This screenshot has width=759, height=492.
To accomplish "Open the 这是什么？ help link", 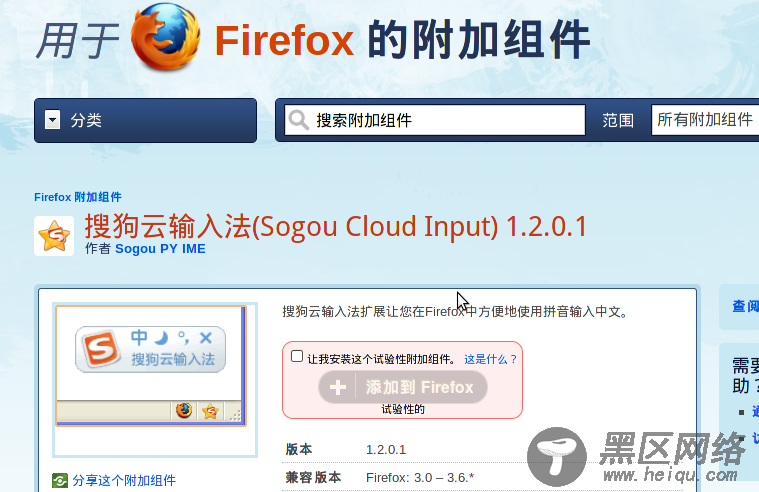I will 491,359.
